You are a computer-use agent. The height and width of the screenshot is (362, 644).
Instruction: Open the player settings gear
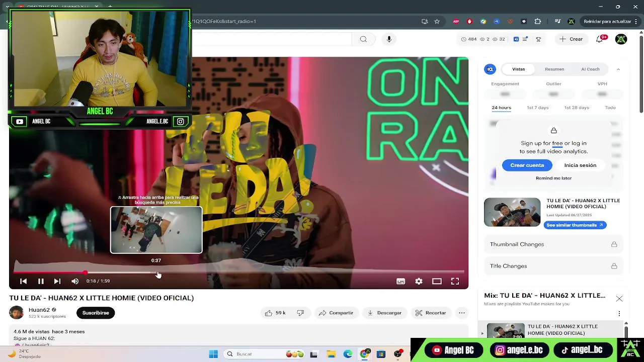point(419,281)
